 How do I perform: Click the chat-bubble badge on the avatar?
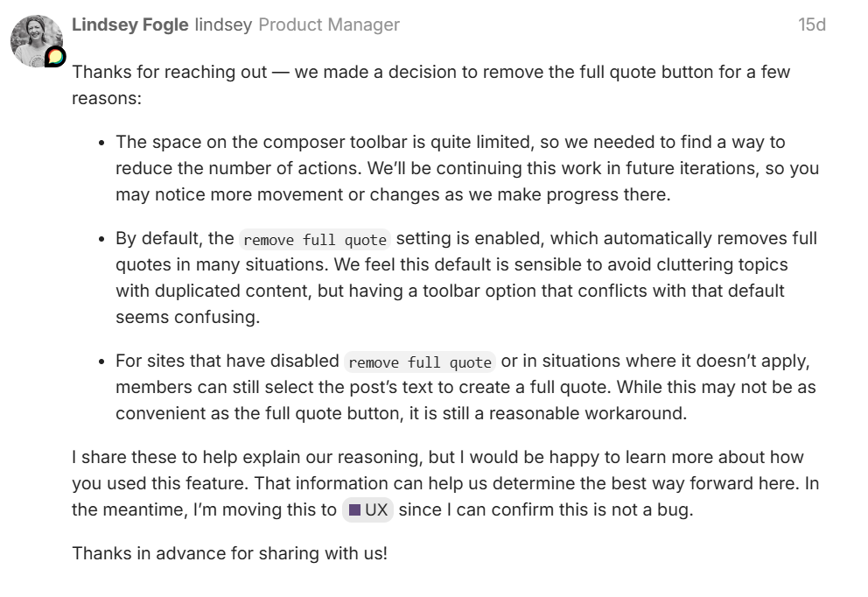pyautogui.click(x=55, y=58)
